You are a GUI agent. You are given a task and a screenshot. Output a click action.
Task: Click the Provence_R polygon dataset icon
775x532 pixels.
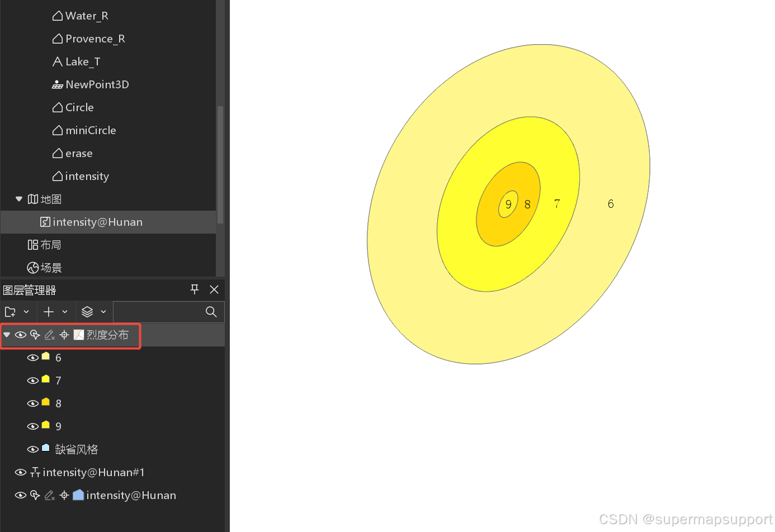click(58, 39)
